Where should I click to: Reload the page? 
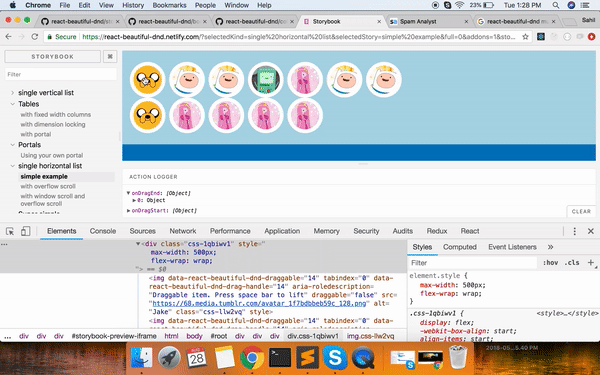click(x=34, y=37)
